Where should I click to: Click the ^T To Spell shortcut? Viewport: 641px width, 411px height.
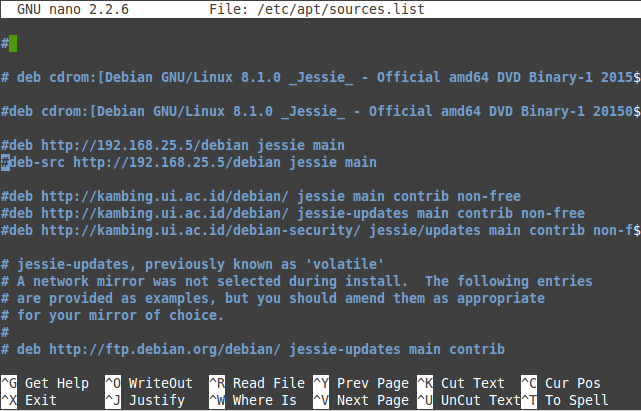point(565,400)
